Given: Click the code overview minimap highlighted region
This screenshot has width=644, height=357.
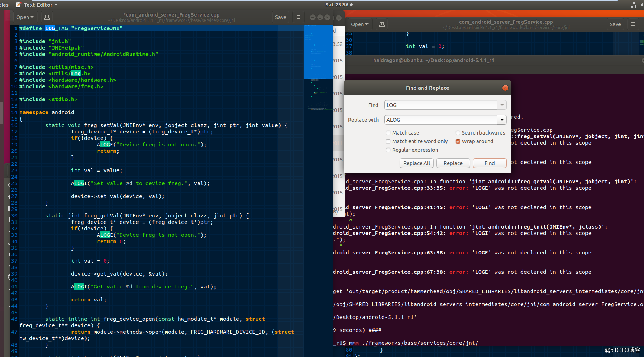Looking at the screenshot, I should [319, 52].
